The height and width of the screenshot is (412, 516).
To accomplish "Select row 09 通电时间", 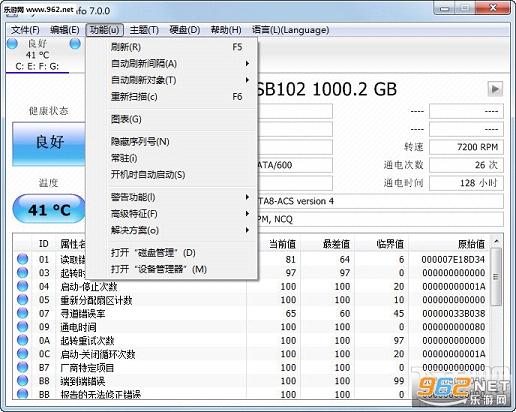I will (253, 327).
